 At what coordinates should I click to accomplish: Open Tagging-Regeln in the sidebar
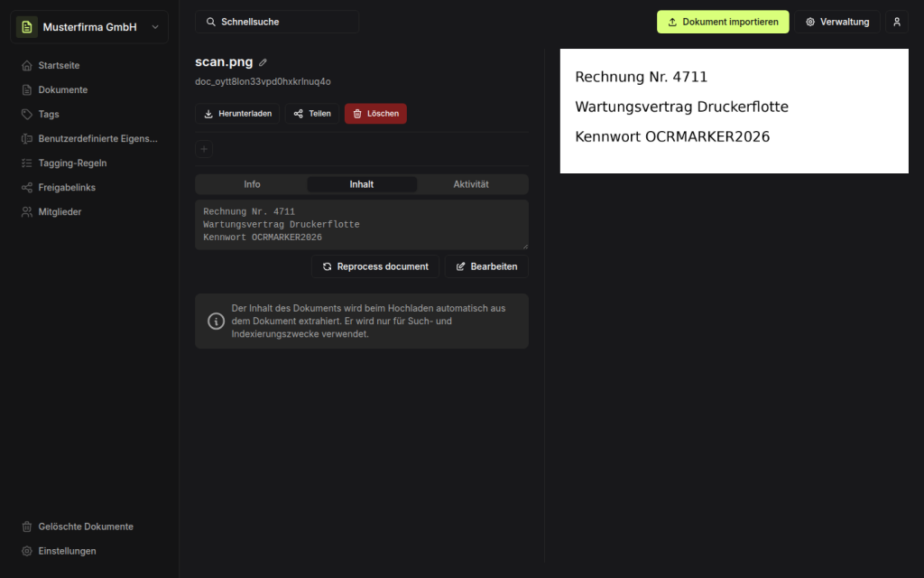pos(89,163)
